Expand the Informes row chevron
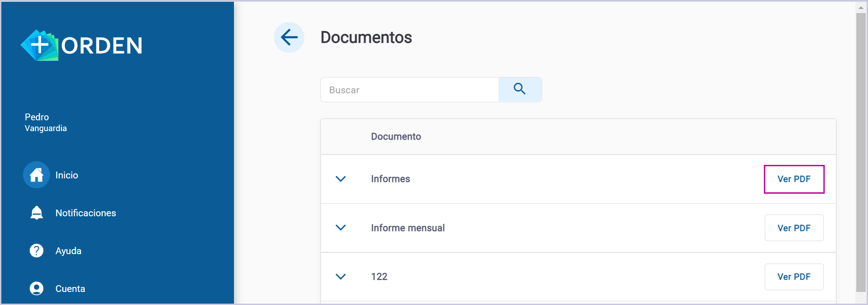868x305 pixels. point(341,179)
